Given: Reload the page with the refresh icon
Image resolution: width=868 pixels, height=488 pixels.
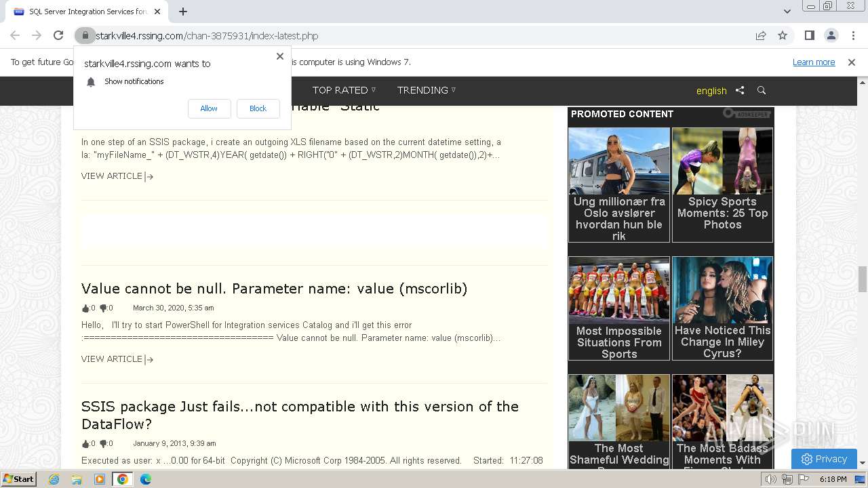Looking at the screenshot, I should 58,35.
